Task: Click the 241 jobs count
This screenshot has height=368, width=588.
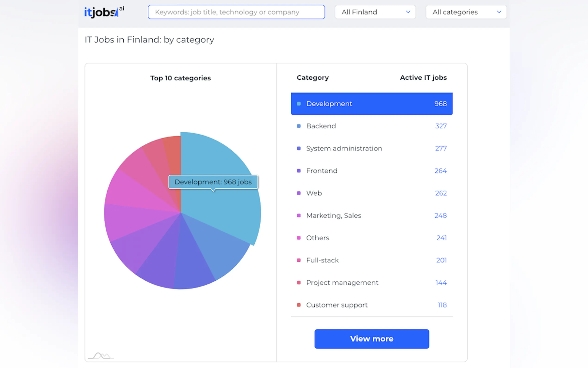Action: pos(441,238)
